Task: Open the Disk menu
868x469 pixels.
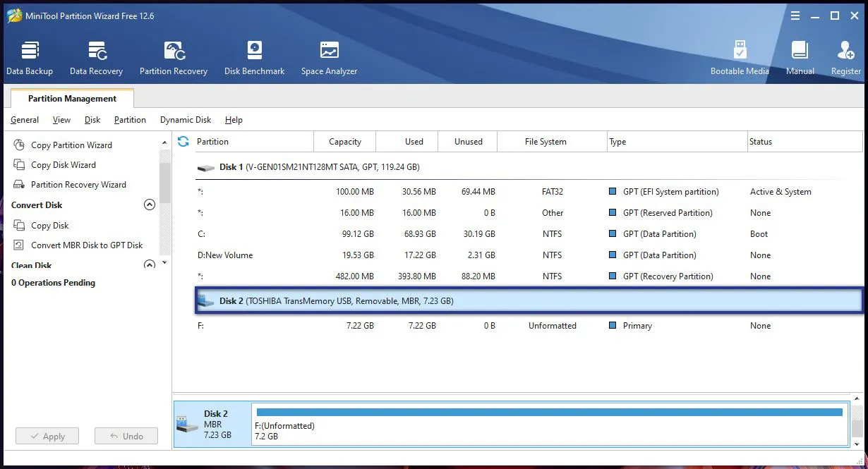Action: pyautogui.click(x=92, y=120)
